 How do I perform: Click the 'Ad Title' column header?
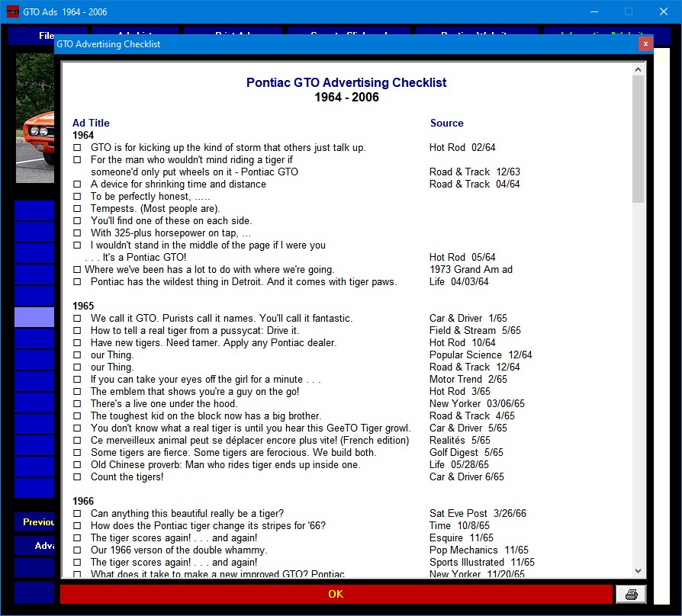point(91,123)
